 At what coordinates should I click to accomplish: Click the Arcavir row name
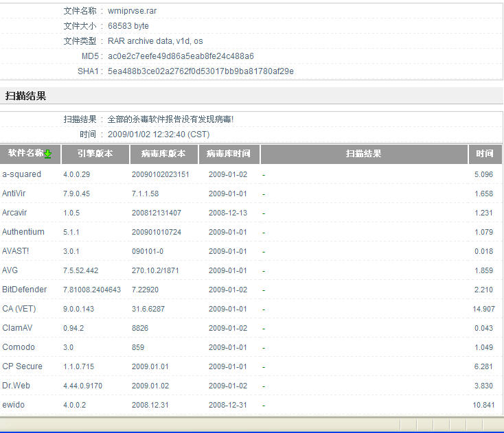(14, 213)
